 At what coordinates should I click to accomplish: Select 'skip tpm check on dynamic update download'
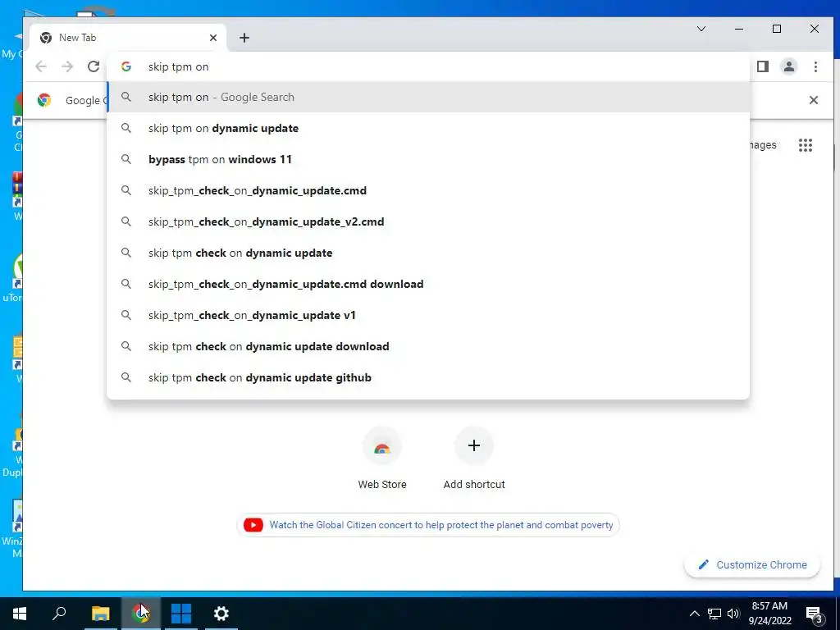pyautogui.click(x=428, y=346)
